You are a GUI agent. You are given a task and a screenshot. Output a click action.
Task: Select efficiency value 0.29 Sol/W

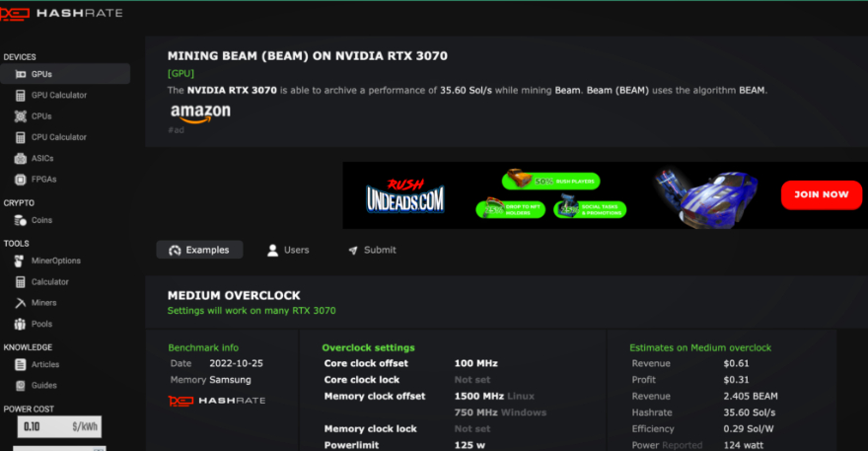[x=749, y=429]
